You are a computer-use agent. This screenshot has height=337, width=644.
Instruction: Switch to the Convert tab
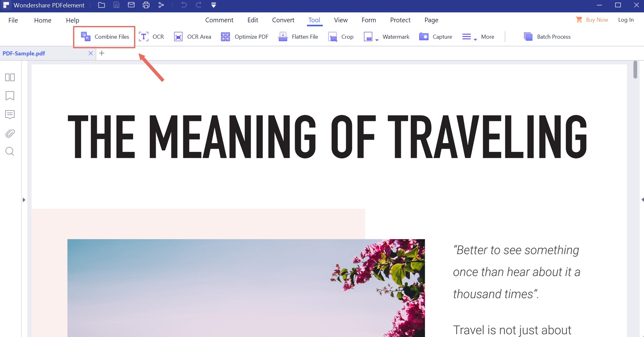(283, 20)
